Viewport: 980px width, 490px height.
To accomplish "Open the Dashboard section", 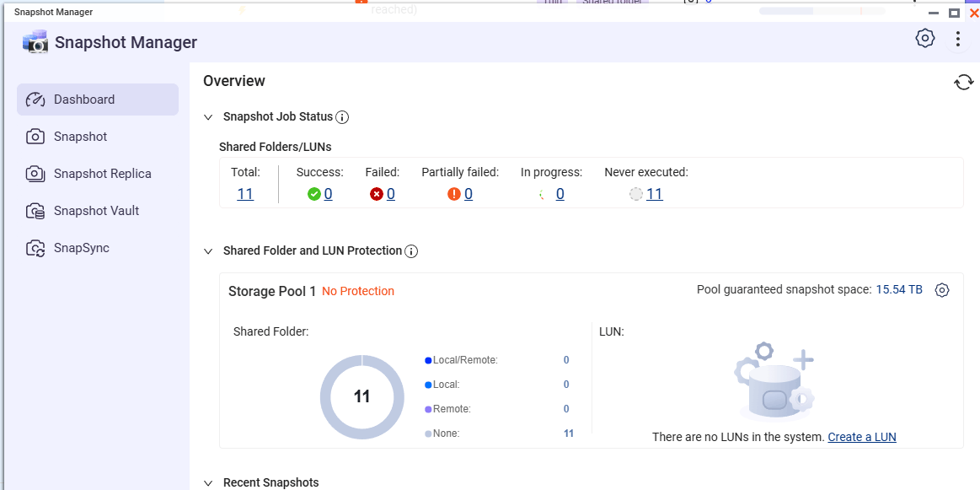I will pos(98,100).
